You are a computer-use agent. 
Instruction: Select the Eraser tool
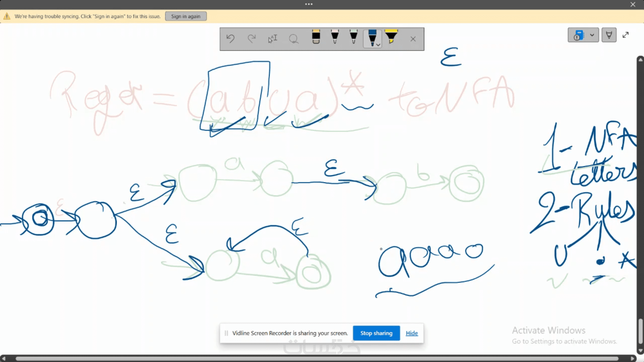[x=316, y=37]
